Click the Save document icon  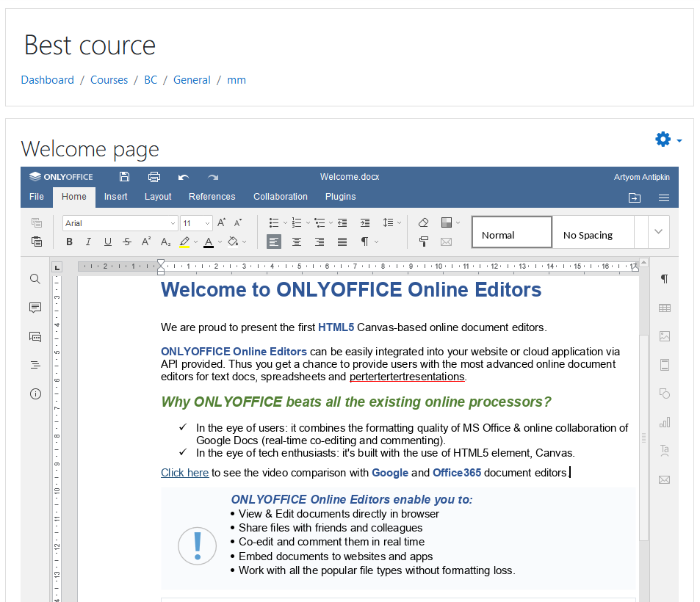click(x=124, y=177)
